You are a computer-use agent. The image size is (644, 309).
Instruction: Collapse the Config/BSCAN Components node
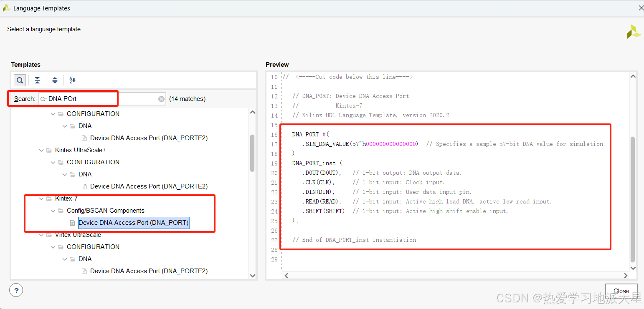53,211
